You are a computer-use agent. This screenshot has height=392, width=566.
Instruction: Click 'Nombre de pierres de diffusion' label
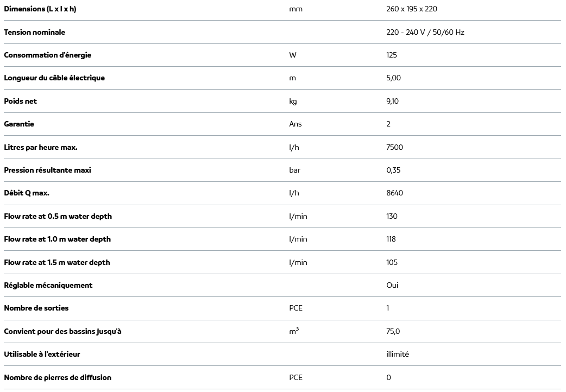[x=58, y=377]
